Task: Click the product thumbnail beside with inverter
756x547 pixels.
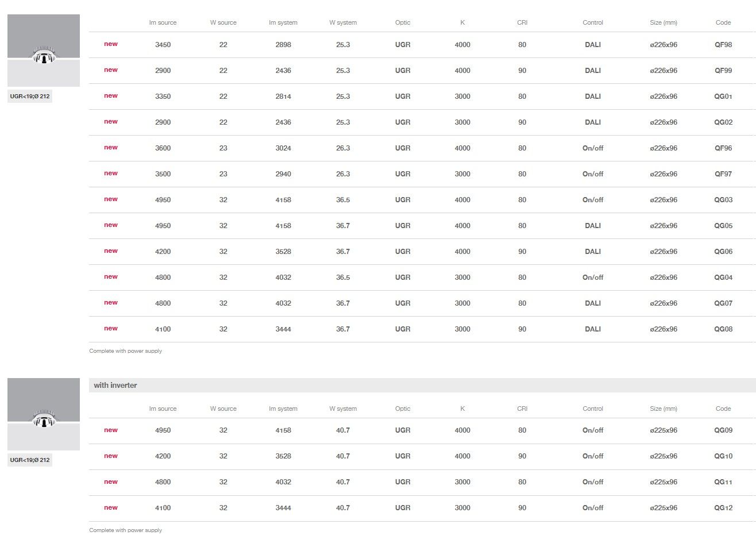Action: [44, 414]
